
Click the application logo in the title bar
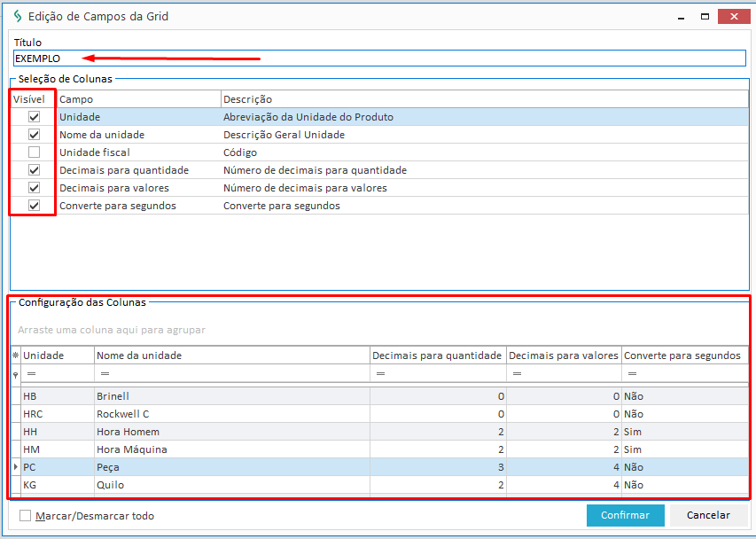(17, 16)
